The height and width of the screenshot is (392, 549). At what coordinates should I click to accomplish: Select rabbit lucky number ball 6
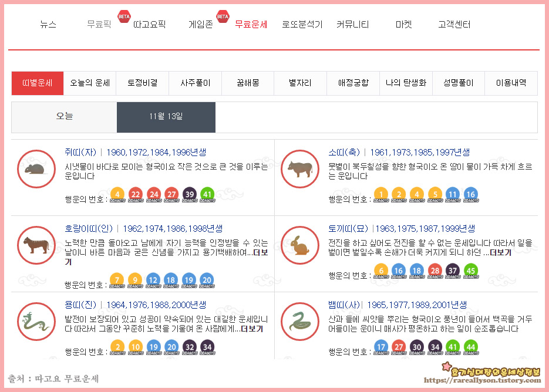click(x=381, y=271)
